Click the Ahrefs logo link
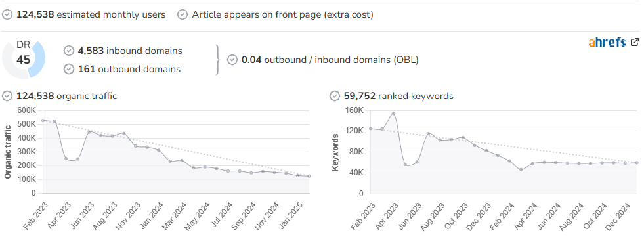This screenshot has height=239, width=644. point(607,42)
